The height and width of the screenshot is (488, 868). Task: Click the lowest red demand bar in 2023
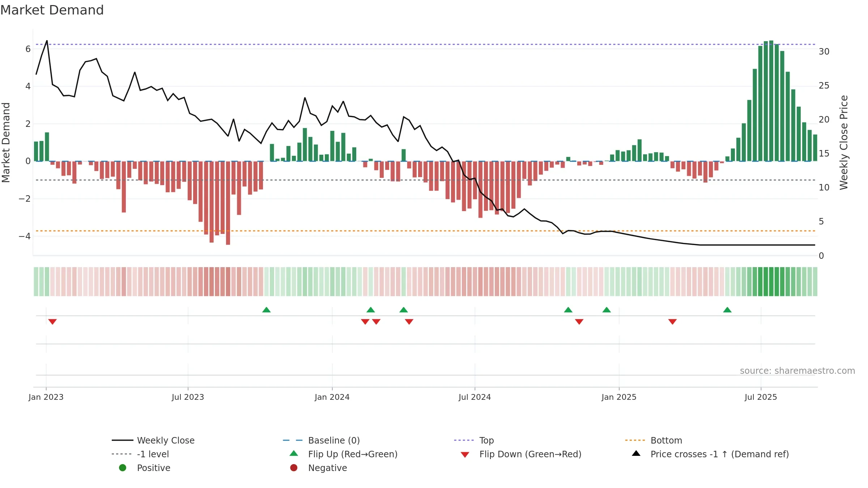pyautogui.click(x=228, y=203)
